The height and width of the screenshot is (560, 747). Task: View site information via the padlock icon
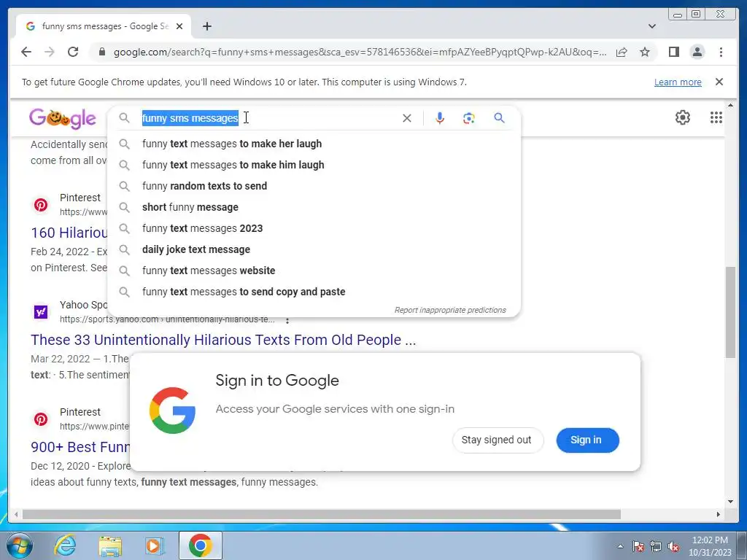101,52
